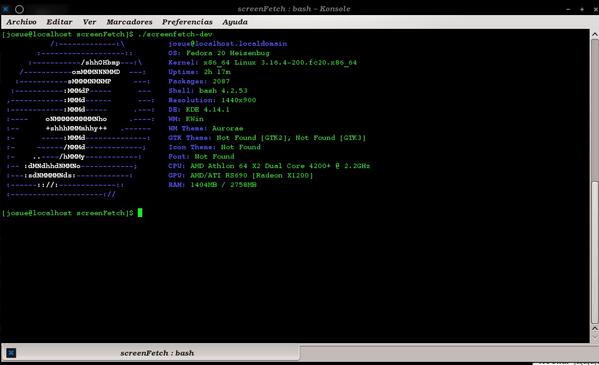Open the Ver menu

click(89, 22)
